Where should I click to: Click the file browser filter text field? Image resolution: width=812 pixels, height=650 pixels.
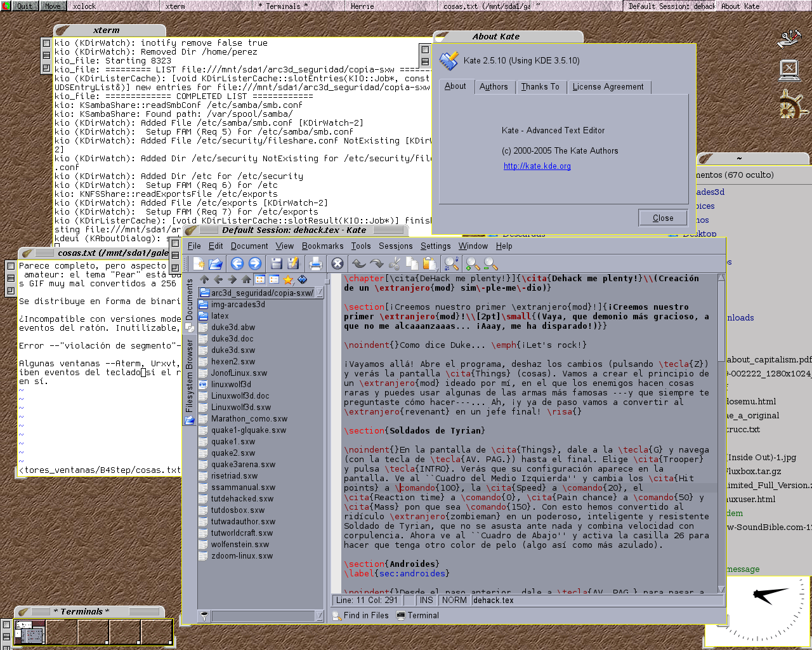(x=263, y=616)
